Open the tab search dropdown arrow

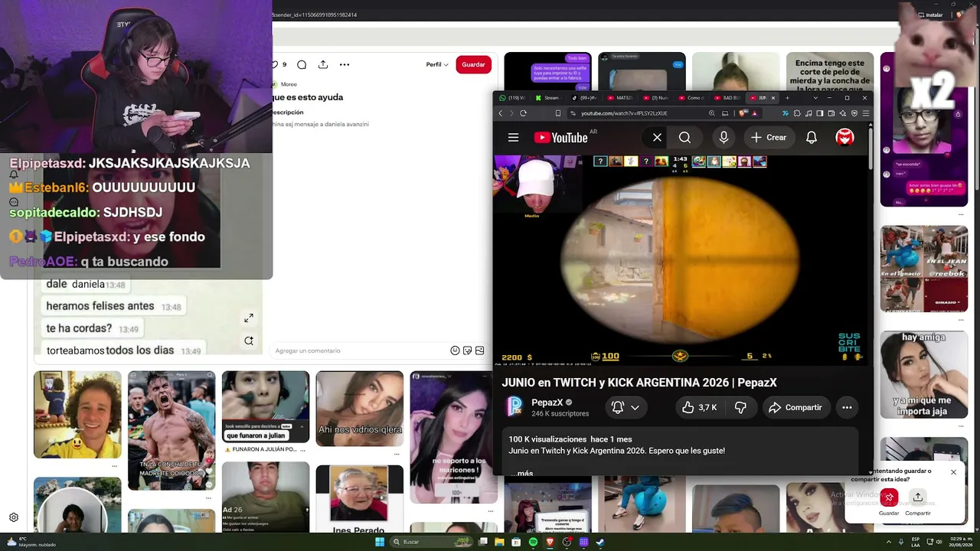coord(815,98)
